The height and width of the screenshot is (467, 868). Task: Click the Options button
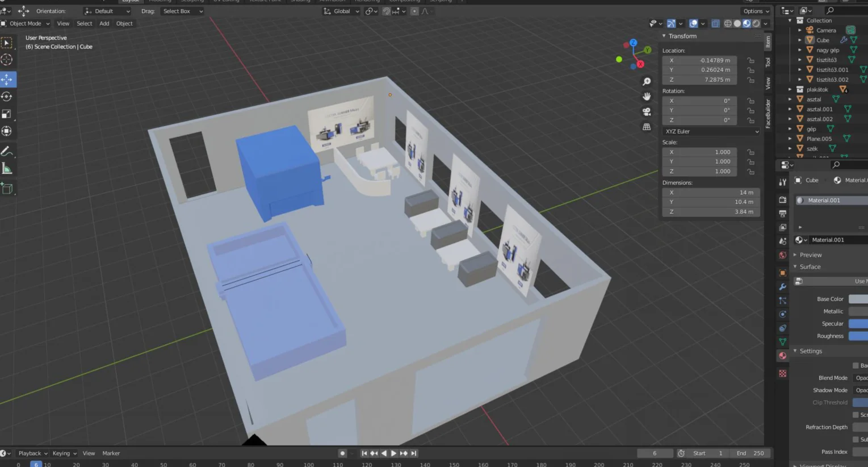pyautogui.click(x=757, y=11)
